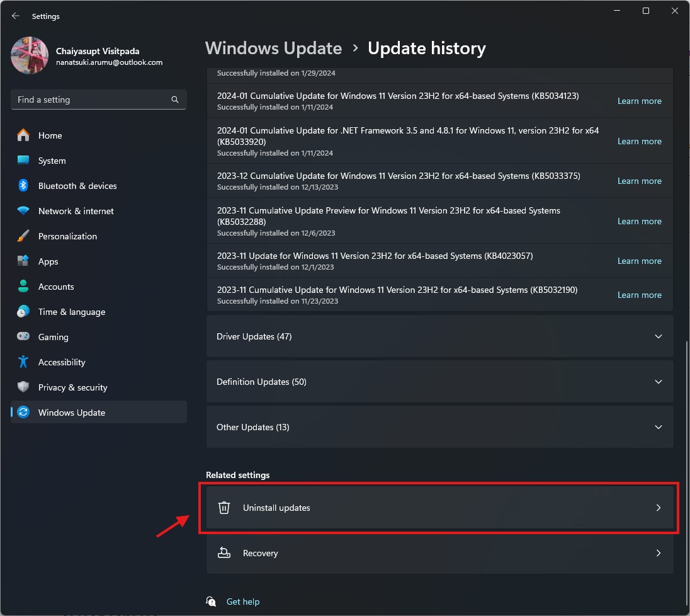This screenshot has width=690, height=616.
Task: Open the Get help link
Action: [243, 602]
